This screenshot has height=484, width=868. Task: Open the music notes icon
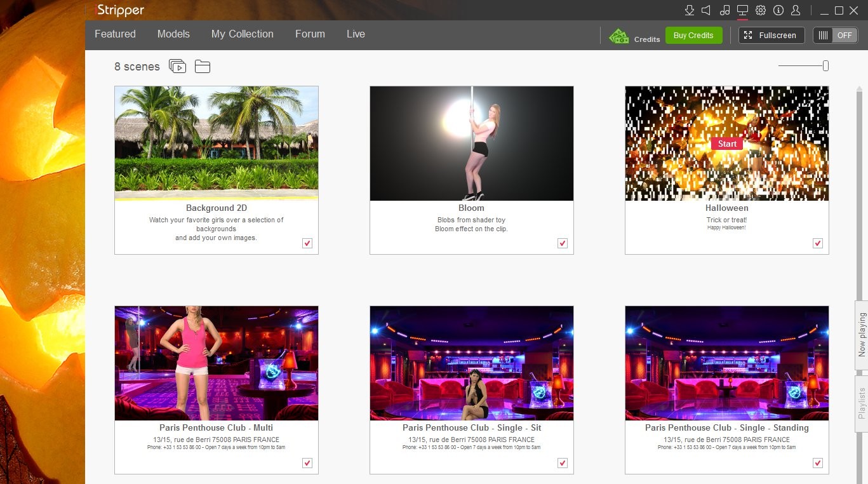(724, 10)
